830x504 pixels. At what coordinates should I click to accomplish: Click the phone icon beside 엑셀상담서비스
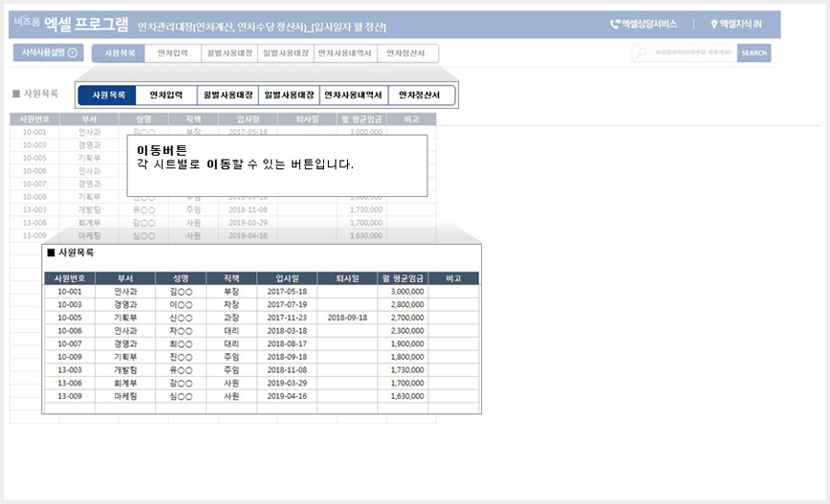click(615, 25)
